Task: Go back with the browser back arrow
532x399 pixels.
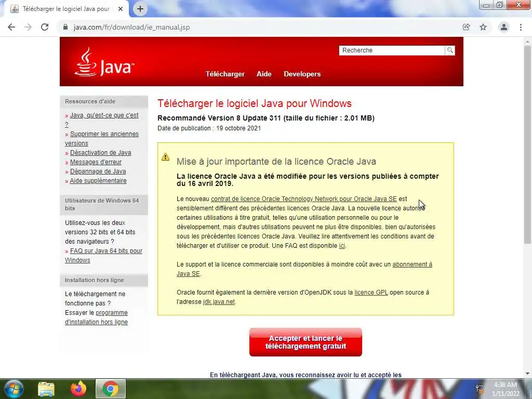Action: (x=11, y=27)
